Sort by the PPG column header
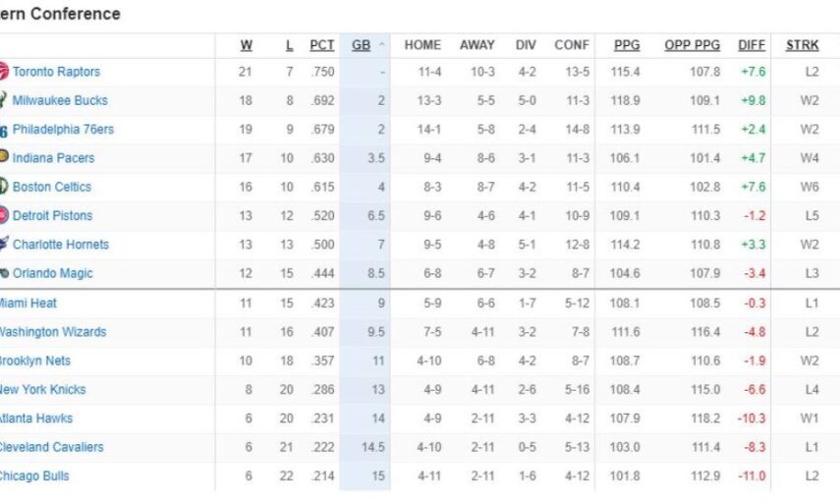 [627, 45]
